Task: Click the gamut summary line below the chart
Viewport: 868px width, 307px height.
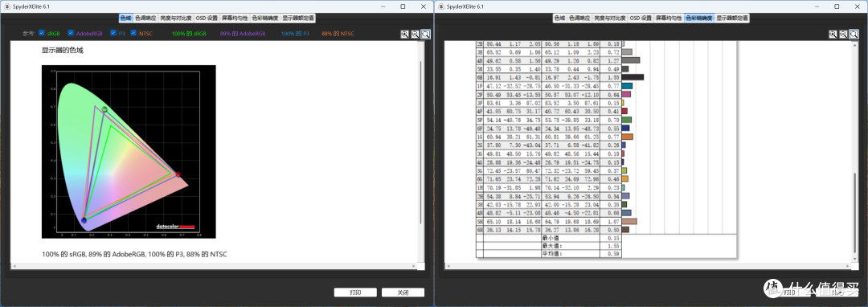Action: pyautogui.click(x=134, y=254)
